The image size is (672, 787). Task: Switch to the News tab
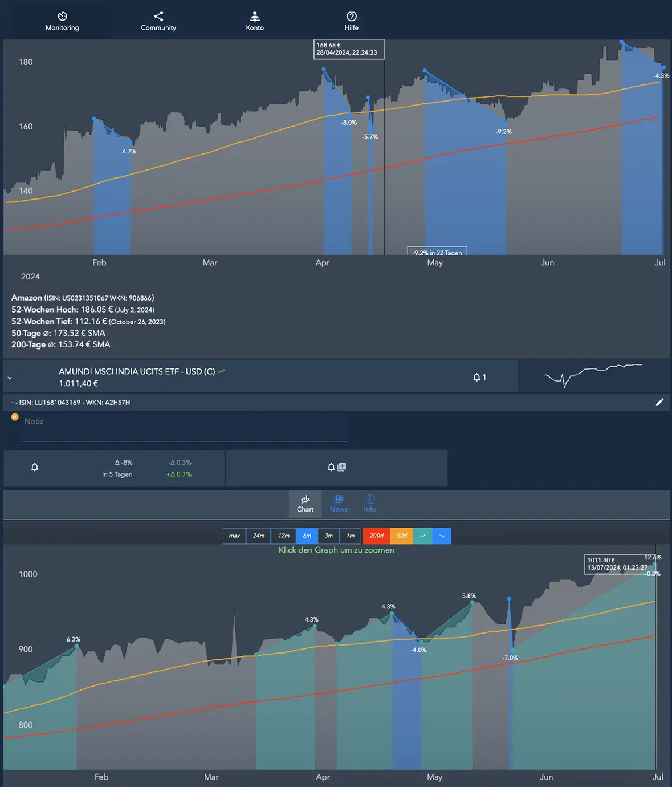click(338, 504)
